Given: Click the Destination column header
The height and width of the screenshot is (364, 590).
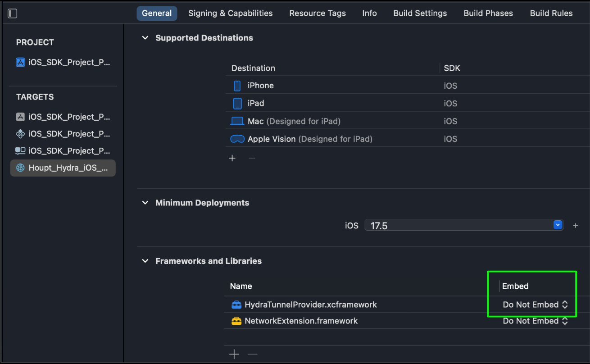Looking at the screenshot, I should pos(253,68).
